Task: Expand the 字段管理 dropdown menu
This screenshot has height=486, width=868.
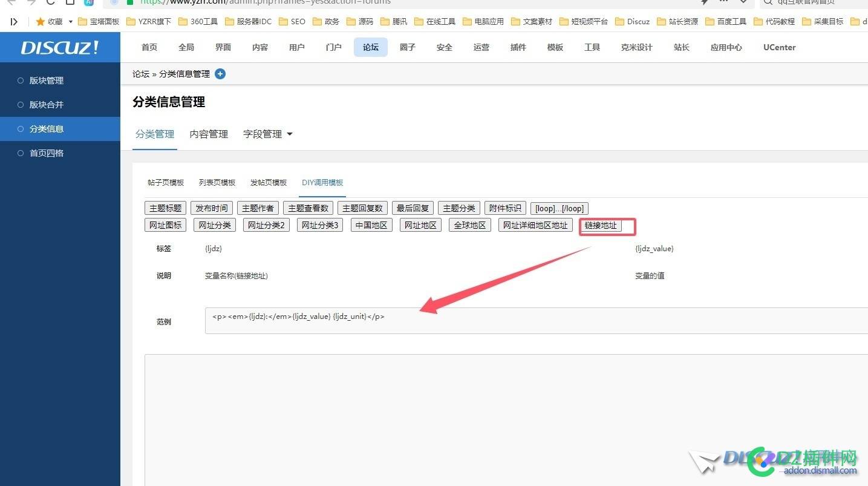Action: (267, 134)
